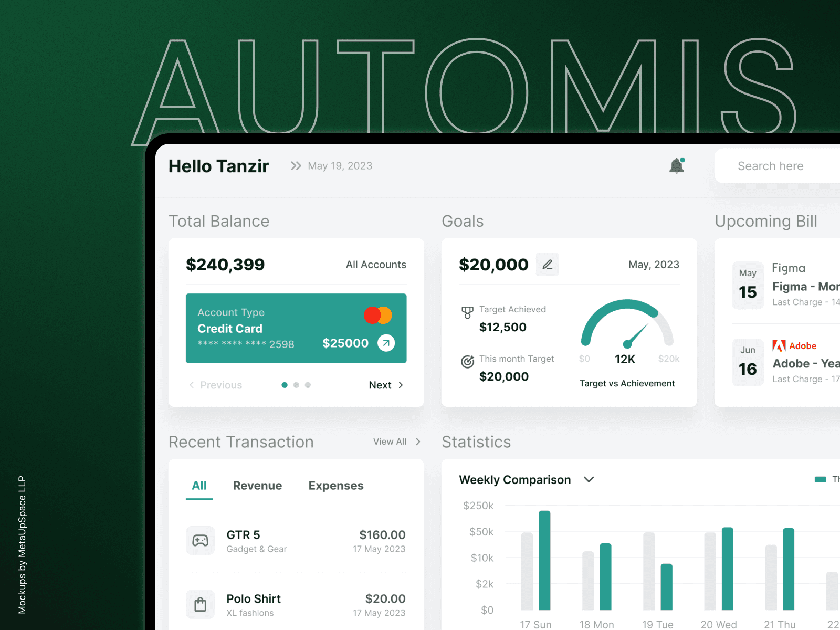840x630 pixels.
Task: Click the double chevron beside the date
Action: (x=296, y=166)
